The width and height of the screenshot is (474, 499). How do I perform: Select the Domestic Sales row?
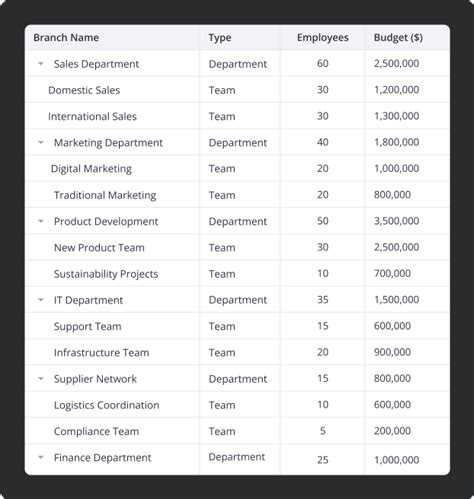pos(237,90)
